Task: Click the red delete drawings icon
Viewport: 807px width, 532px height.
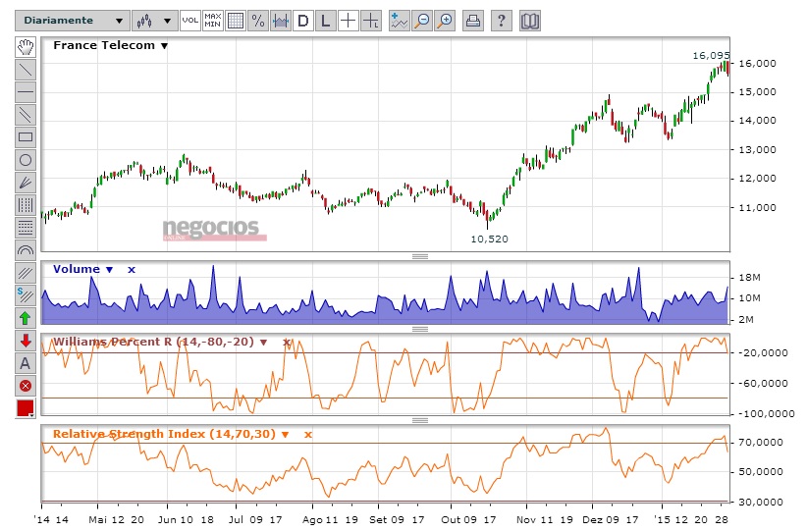Action: [26, 386]
